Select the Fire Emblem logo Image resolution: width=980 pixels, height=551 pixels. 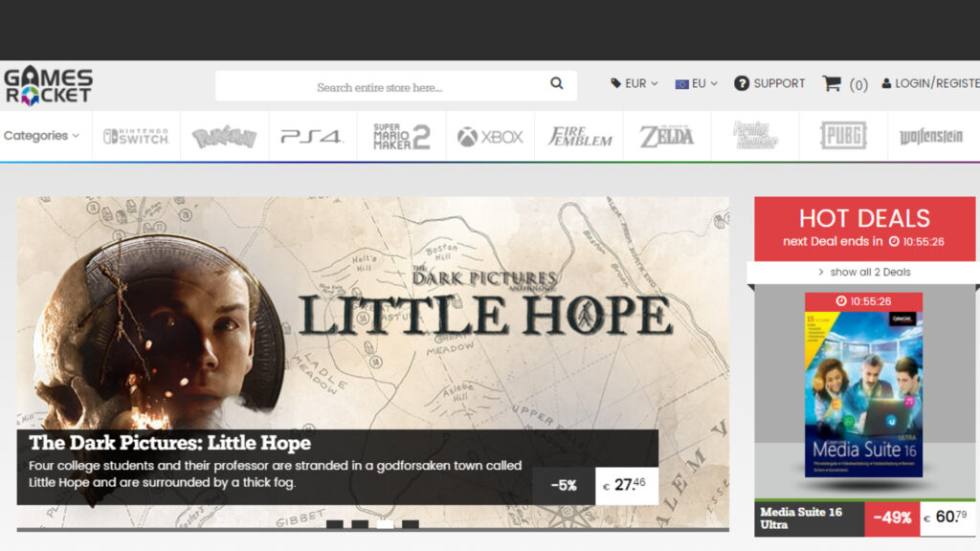click(x=579, y=137)
